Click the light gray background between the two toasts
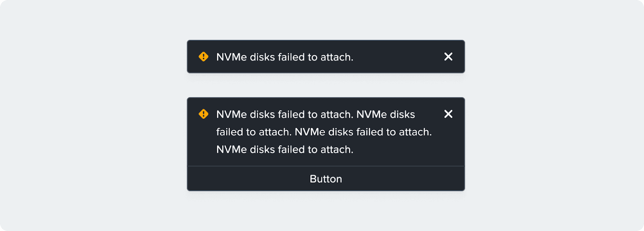 [326, 85]
